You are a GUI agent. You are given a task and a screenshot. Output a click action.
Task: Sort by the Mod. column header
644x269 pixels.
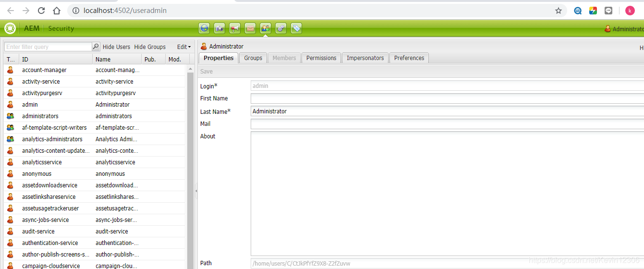point(177,59)
